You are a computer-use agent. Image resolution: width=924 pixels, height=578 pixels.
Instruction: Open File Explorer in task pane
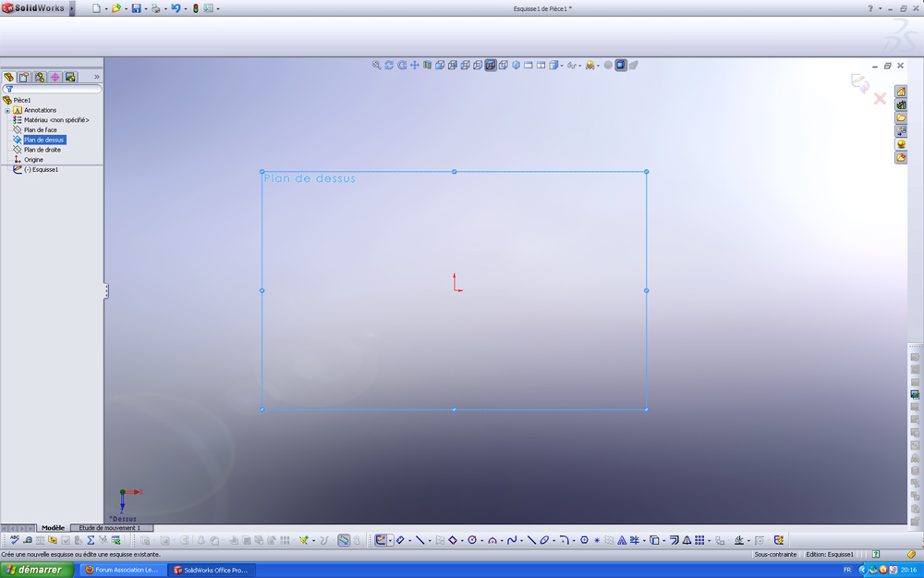901,118
